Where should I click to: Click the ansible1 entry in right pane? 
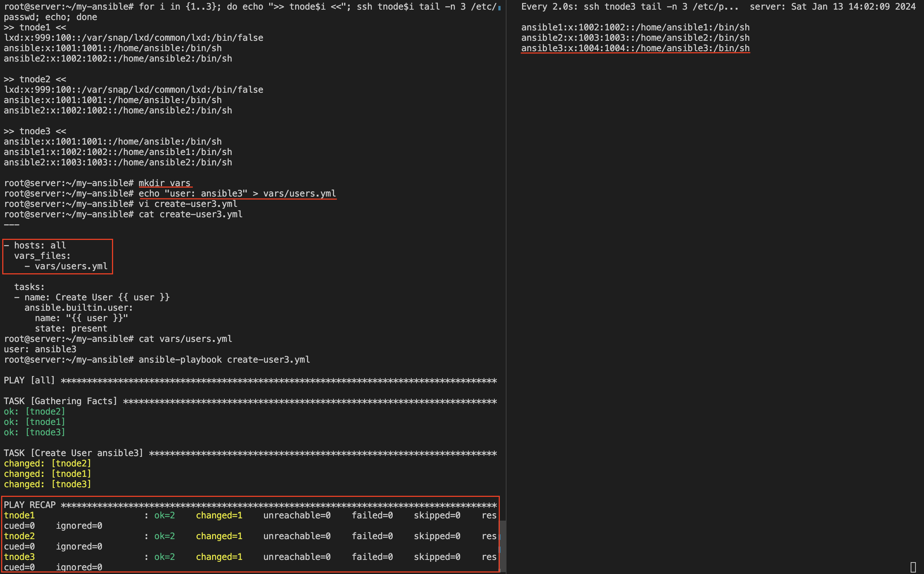(x=635, y=27)
